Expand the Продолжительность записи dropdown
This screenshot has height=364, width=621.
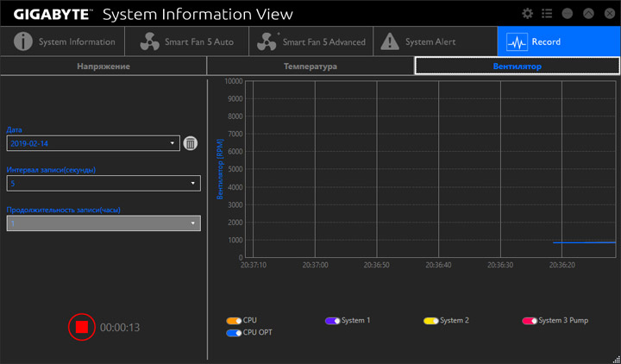(103, 223)
